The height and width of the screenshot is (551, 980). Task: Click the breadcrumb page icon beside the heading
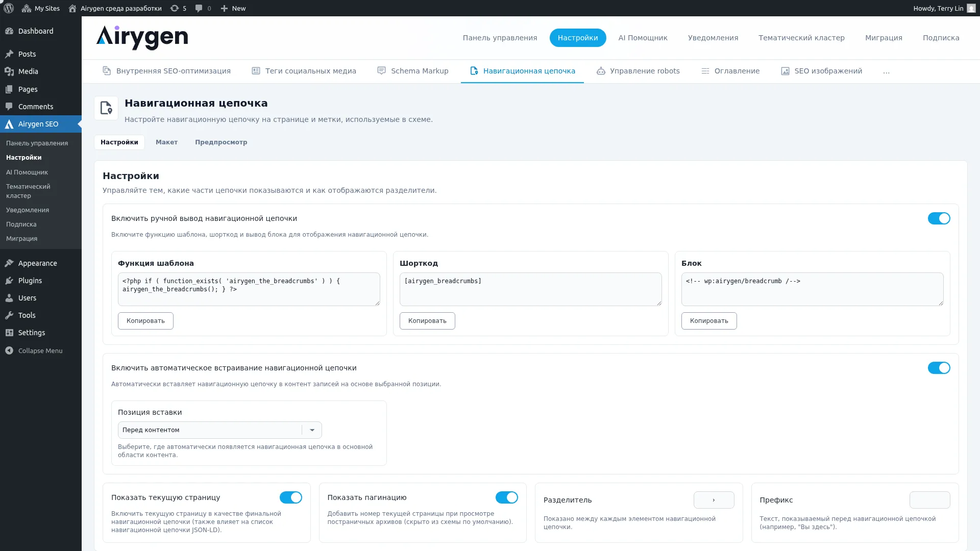(x=106, y=108)
